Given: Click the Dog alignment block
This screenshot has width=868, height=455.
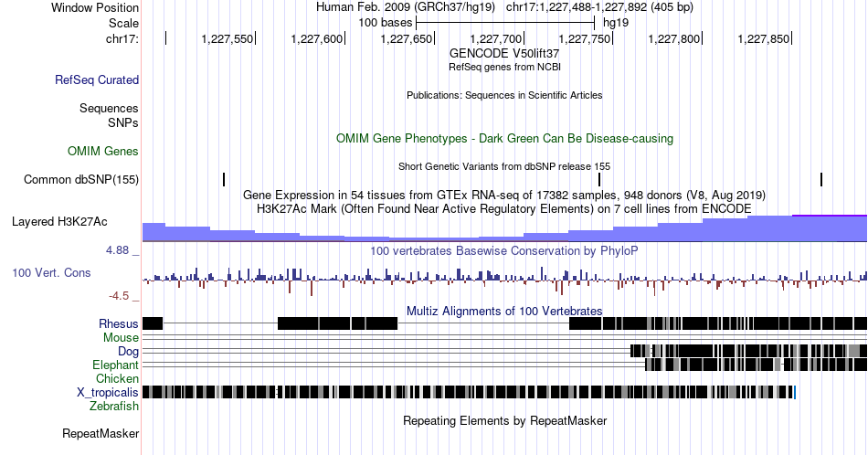Looking at the screenshot, I should coord(748,351).
